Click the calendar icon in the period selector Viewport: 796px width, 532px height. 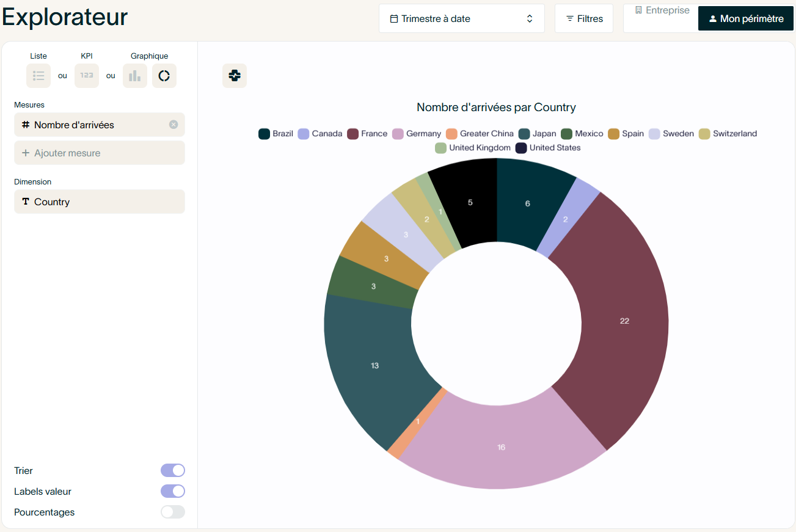394,19
